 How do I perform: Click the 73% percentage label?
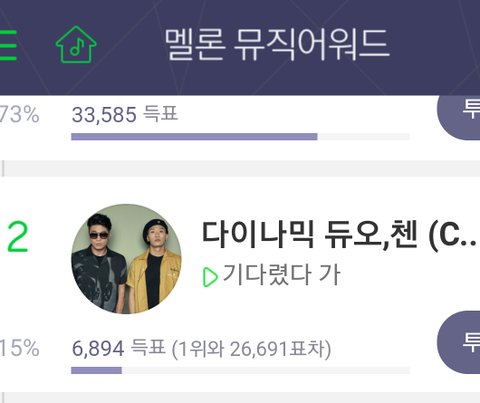(x=19, y=114)
